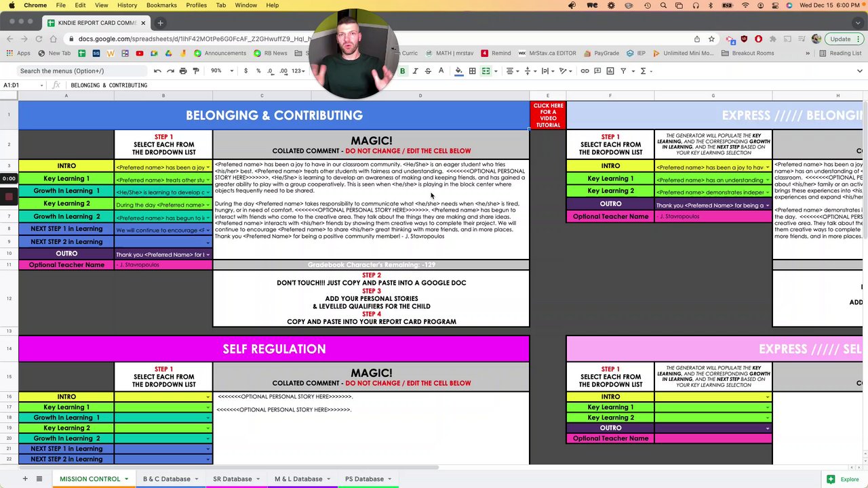Open the All sheets list icon
Screen dimensions: 868x488
pos(39,479)
